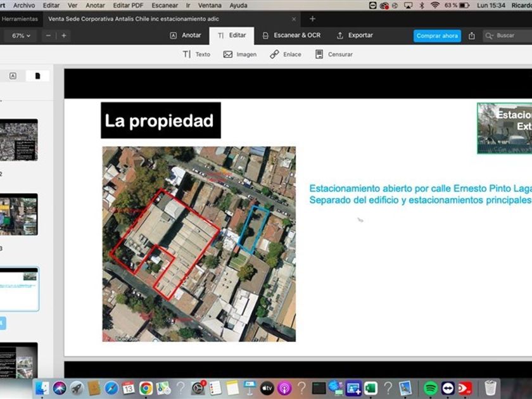Click the Separado del edificio text line
Viewport: 532px width, 399px height.
click(x=421, y=200)
